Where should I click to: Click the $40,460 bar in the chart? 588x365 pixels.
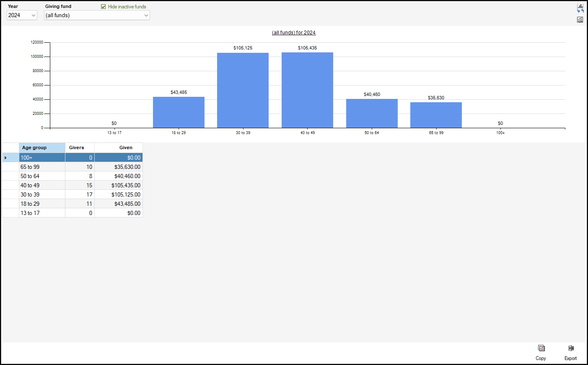pyautogui.click(x=372, y=113)
